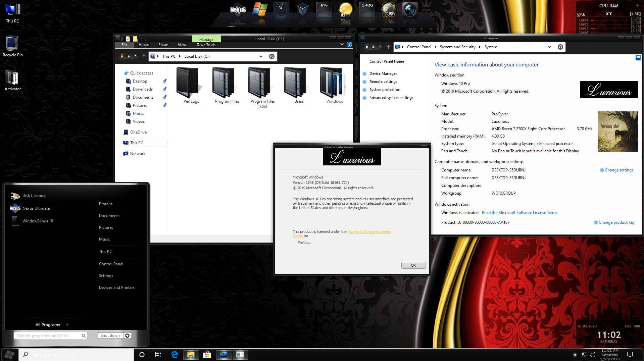The image size is (644, 361).
Task: Switch to the Home ribbon tab
Action: [144, 45]
